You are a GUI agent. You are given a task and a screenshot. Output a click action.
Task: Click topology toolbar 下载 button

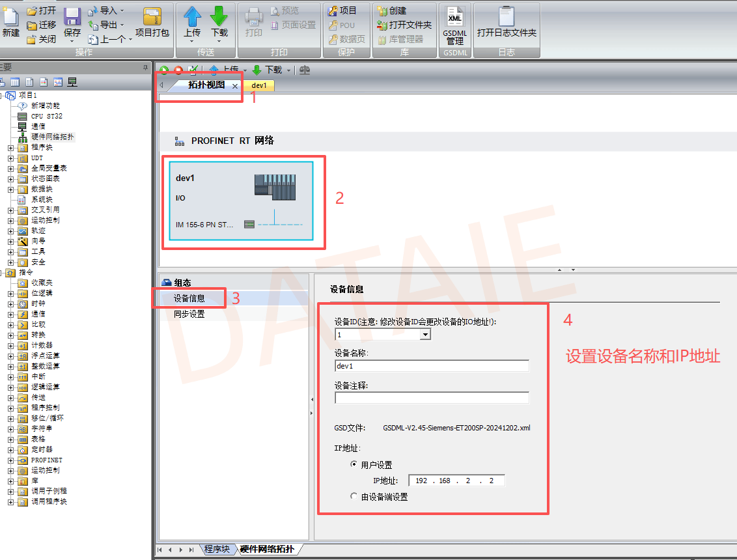tap(268, 70)
